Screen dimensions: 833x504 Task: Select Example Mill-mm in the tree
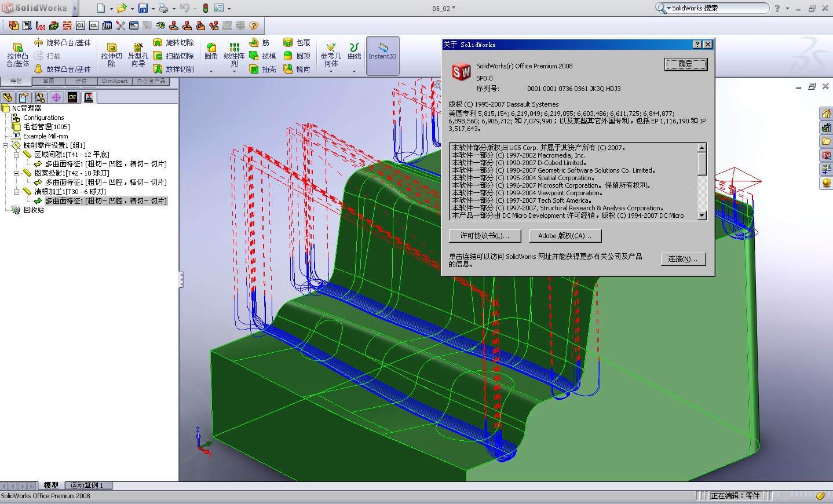click(x=45, y=136)
